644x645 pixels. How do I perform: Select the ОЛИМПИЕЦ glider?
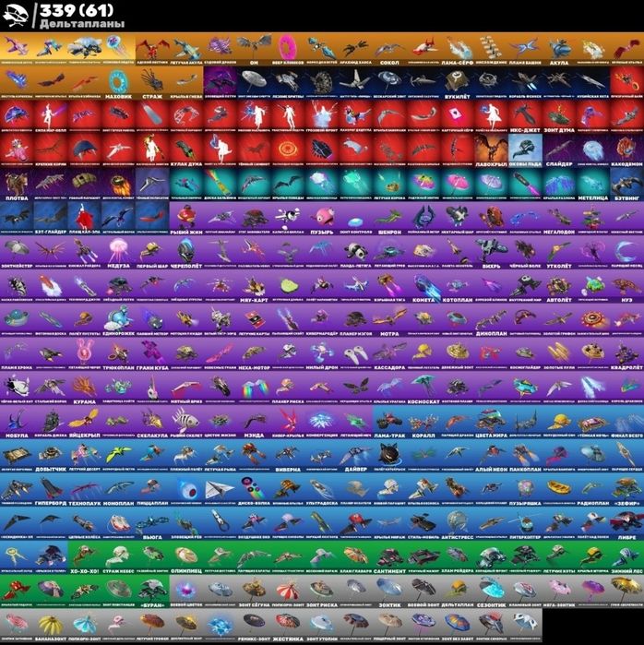pos(186,557)
